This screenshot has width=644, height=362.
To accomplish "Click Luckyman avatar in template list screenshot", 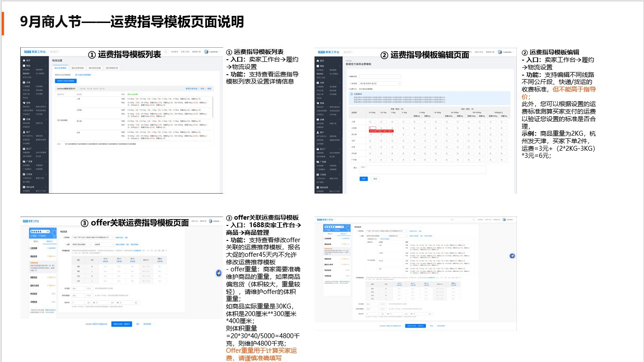I will click(206, 52).
